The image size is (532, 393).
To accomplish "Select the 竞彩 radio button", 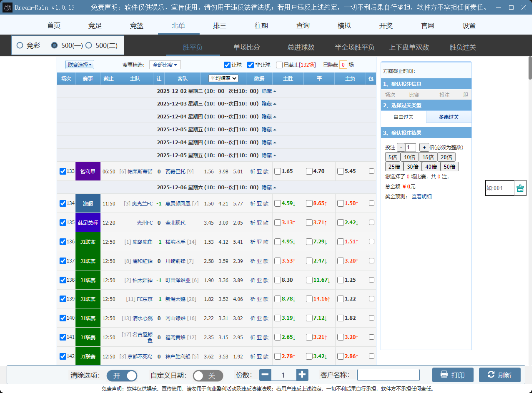I will point(20,45).
